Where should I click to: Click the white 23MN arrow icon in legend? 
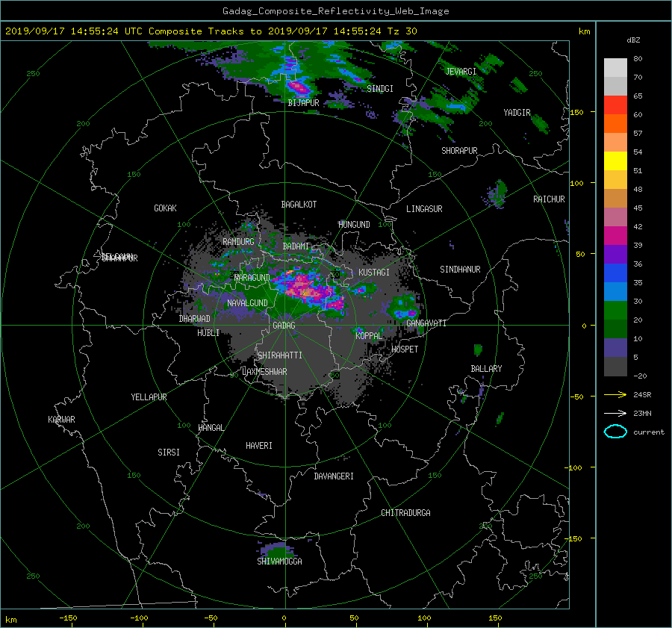(615, 413)
